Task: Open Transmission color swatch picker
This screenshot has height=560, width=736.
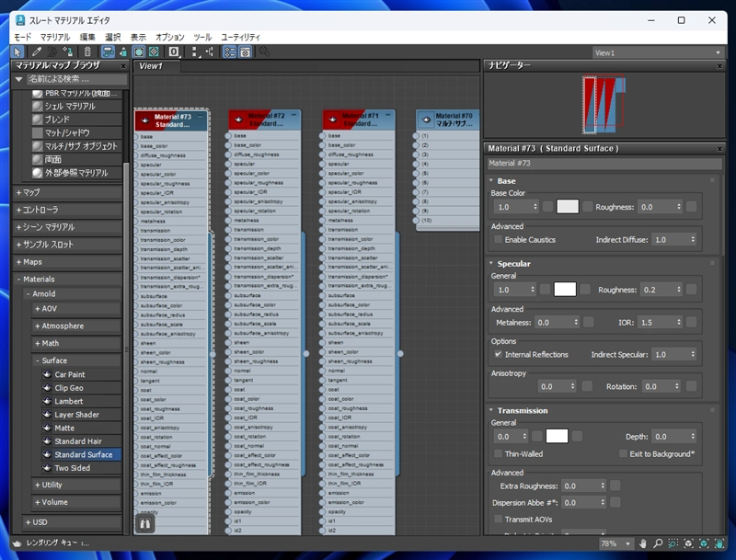Action: (x=557, y=436)
